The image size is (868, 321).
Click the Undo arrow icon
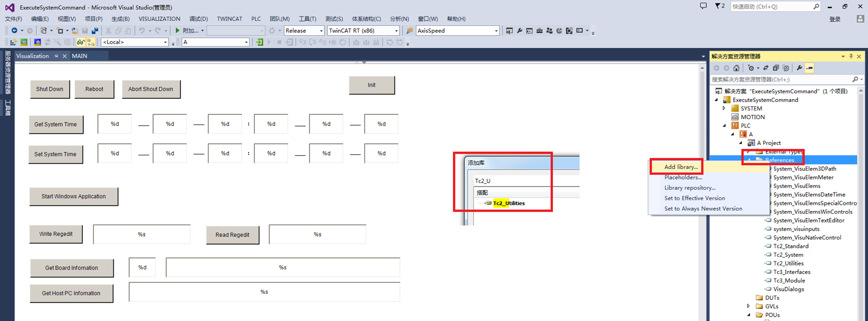[142, 30]
